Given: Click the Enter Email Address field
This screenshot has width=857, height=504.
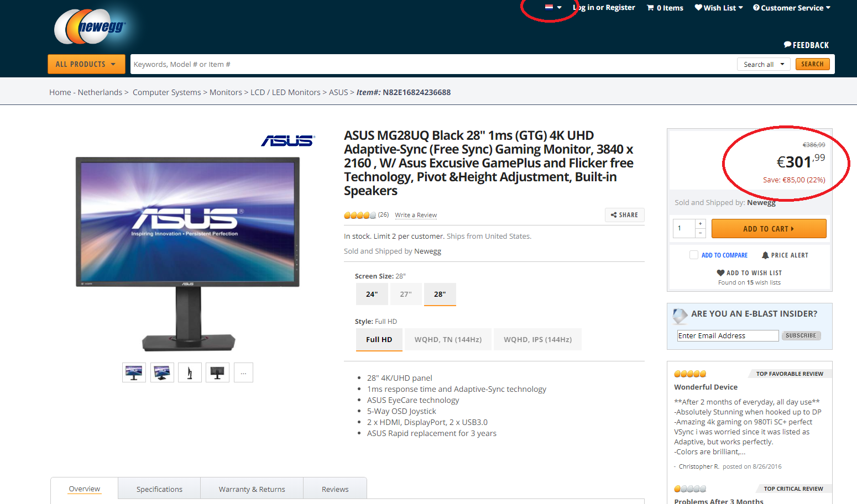Looking at the screenshot, I should [x=727, y=335].
